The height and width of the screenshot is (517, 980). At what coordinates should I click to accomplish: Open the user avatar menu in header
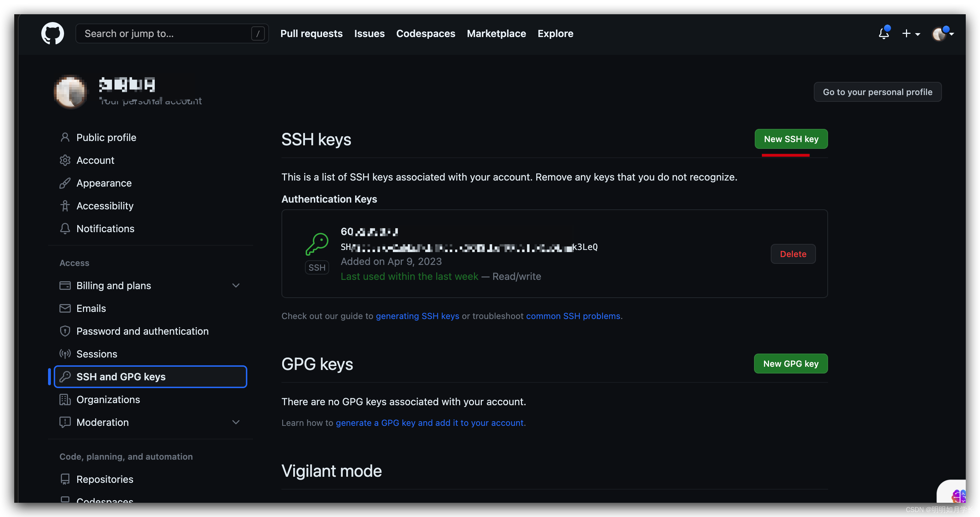[942, 33]
